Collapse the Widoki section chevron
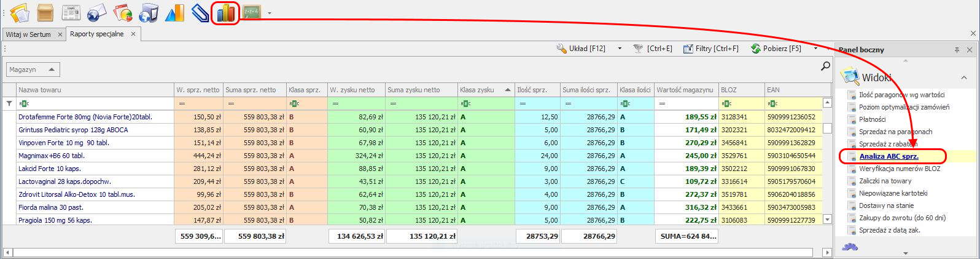The width and height of the screenshot is (980, 259). [963, 78]
